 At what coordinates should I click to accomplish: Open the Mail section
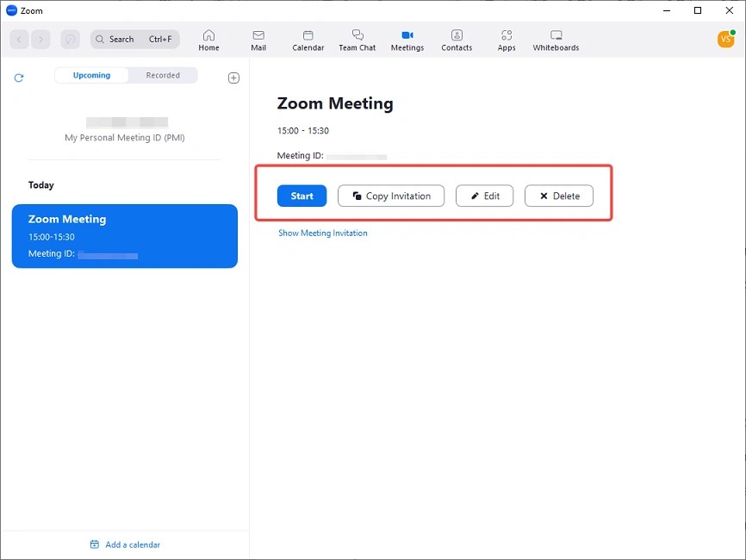point(258,40)
